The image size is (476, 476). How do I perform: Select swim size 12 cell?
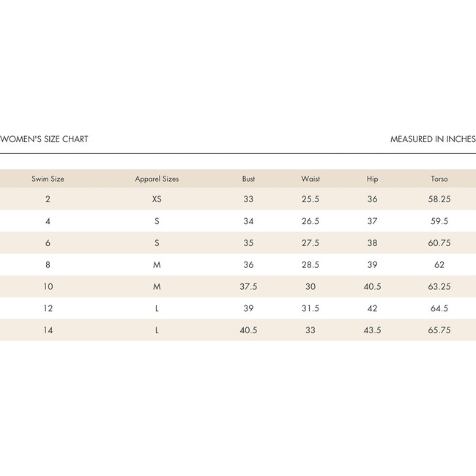tap(48, 309)
